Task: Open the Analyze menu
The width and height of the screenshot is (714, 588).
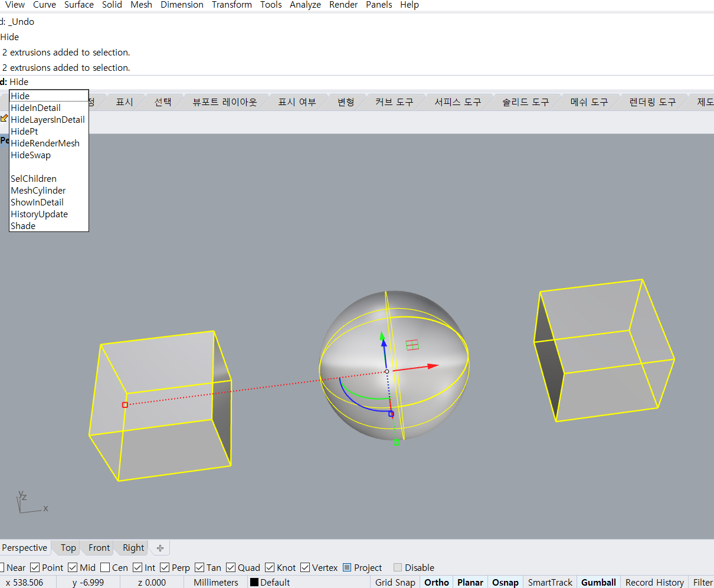Action: tap(305, 5)
